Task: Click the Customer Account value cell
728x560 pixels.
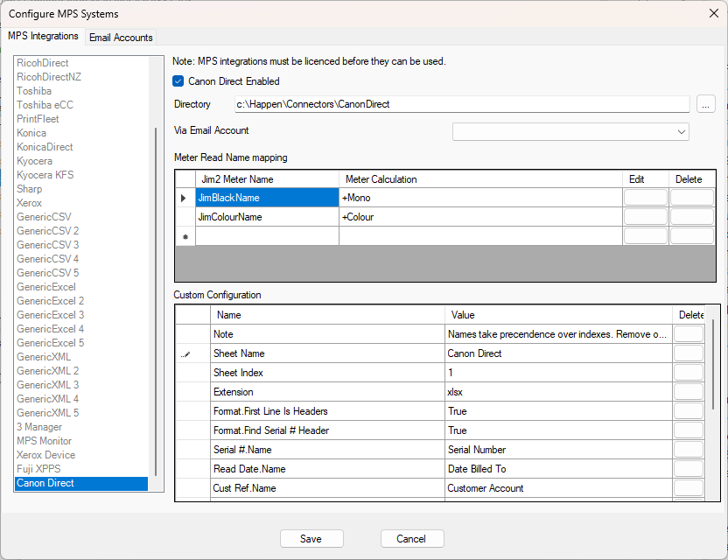Action: [558, 488]
